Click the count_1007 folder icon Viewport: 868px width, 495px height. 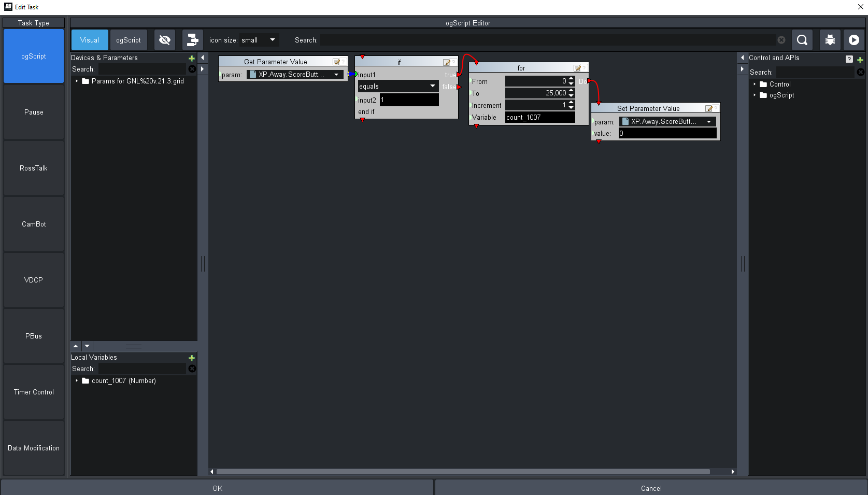point(86,380)
